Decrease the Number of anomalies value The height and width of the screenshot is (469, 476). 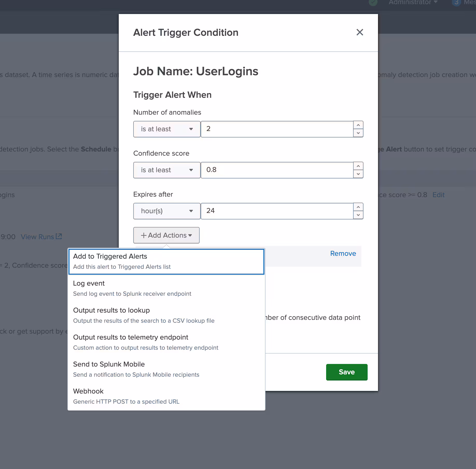click(358, 133)
